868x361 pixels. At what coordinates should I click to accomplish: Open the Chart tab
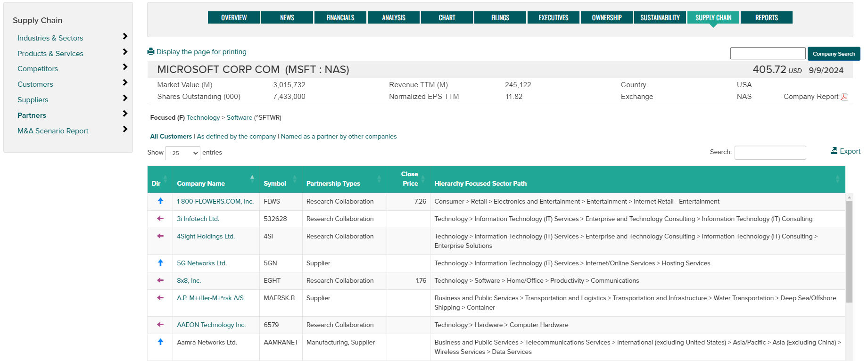[447, 17]
